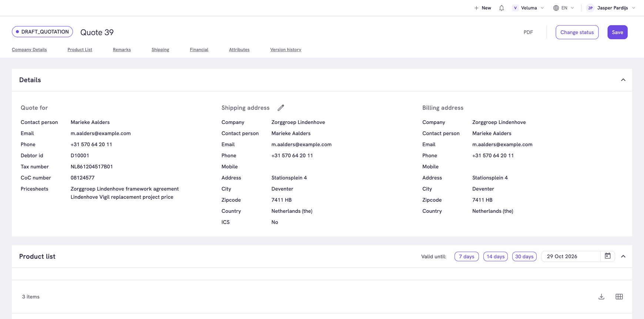
Task: Open the Veluma organization dropdown
Action: pos(528,8)
